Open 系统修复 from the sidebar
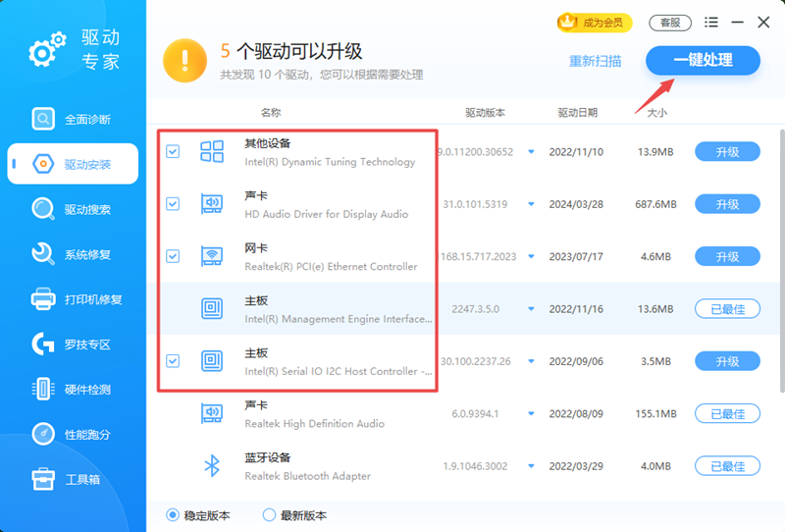Image resolution: width=785 pixels, height=532 pixels. point(73,254)
